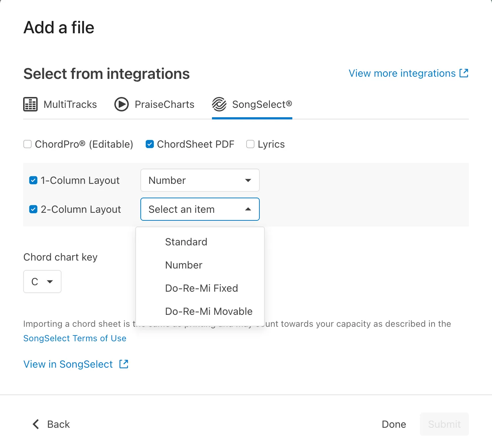Open the SongSelect Terms of Use link

coord(75,338)
